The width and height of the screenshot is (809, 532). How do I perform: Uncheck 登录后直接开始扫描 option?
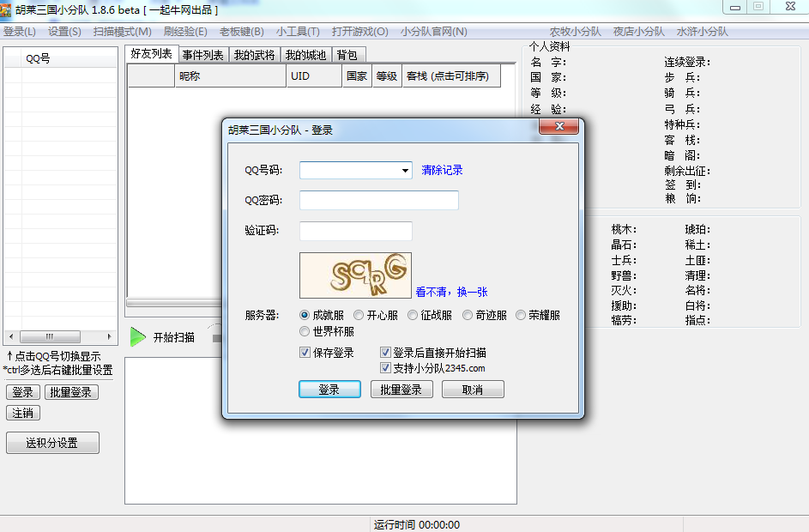[x=385, y=353]
